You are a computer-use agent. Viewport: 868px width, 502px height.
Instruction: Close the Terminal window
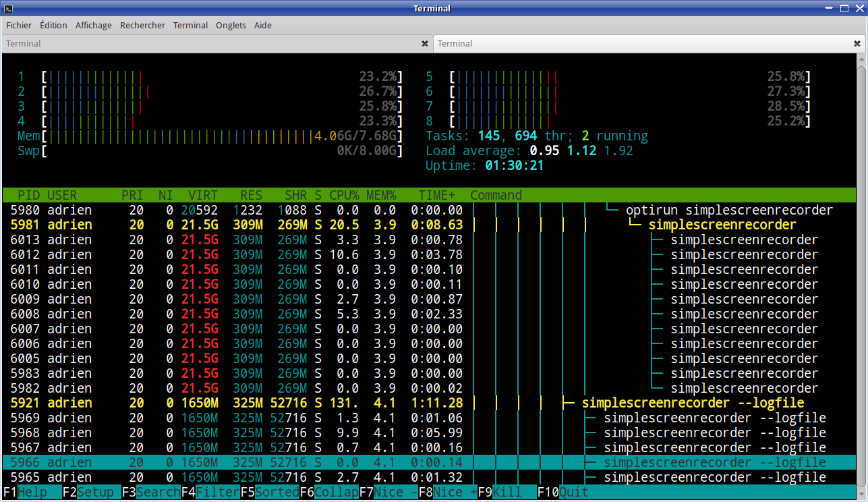859,8
